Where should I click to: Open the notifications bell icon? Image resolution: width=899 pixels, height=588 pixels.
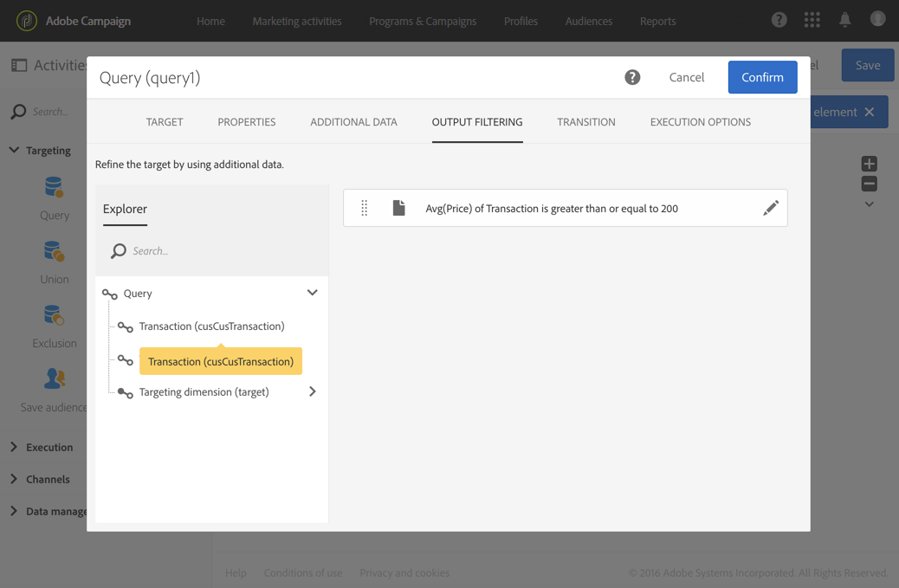[x=844, y=20]
